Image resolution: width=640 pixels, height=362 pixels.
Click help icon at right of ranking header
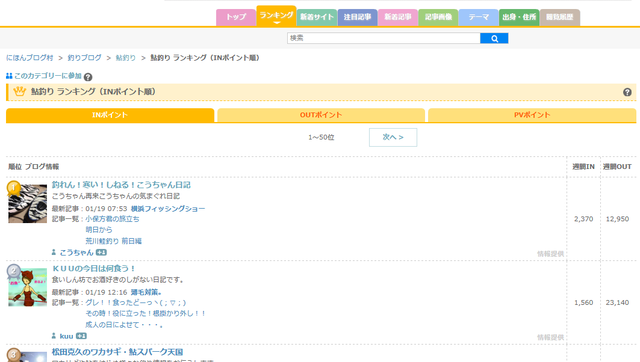click(627, 92)
